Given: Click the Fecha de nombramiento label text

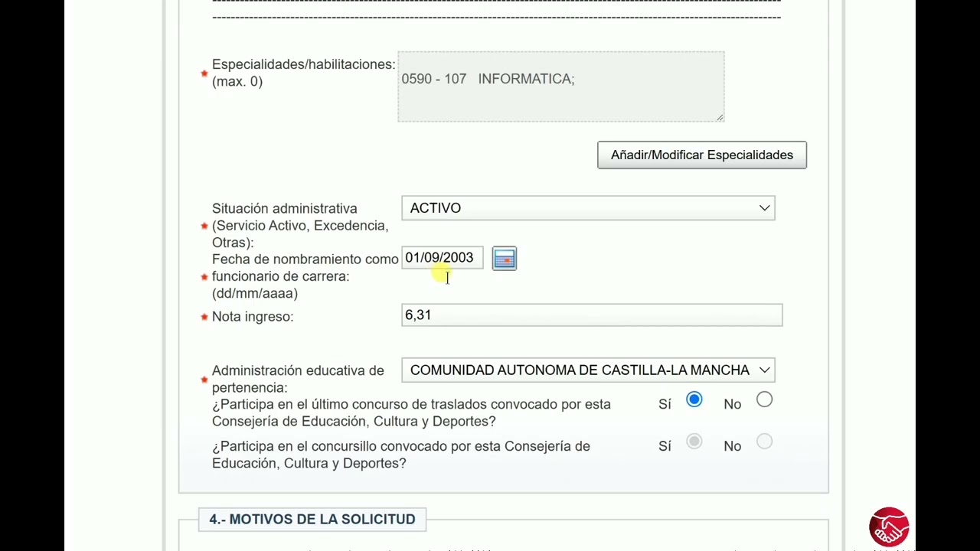Looking at the screenshot, I should 305,276.
